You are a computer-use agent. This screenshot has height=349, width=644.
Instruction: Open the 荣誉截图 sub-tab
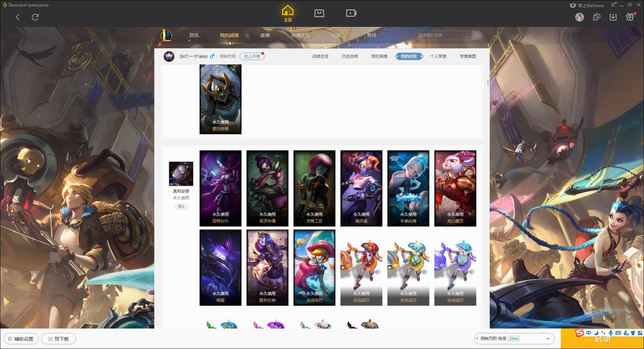[468, 56]
